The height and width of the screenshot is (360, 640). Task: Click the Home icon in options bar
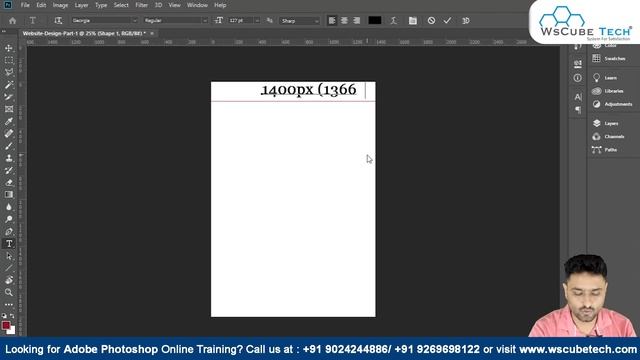pyautogui.click(x=13, y=20)
